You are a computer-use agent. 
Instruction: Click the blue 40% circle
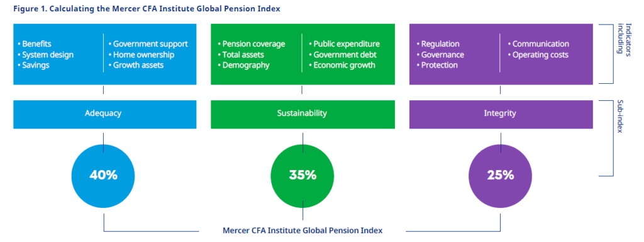point(103,175)
